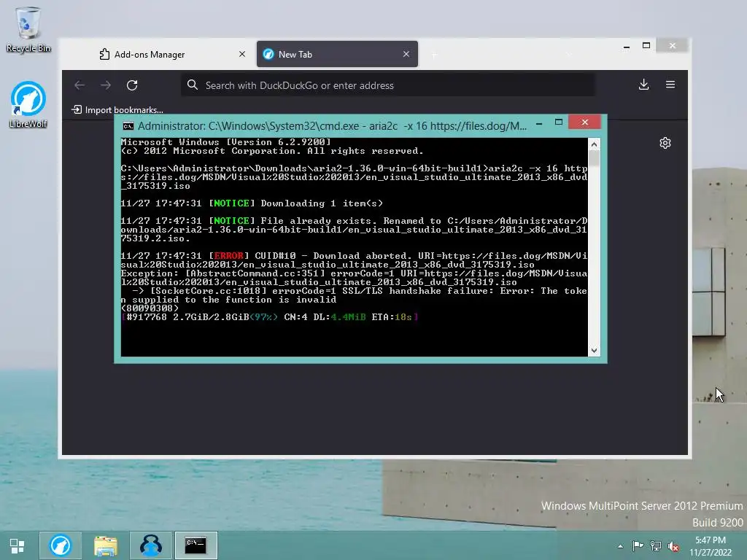
Task: Click the cmd vertical scrollbar thumb
Action: coord(594,158)
